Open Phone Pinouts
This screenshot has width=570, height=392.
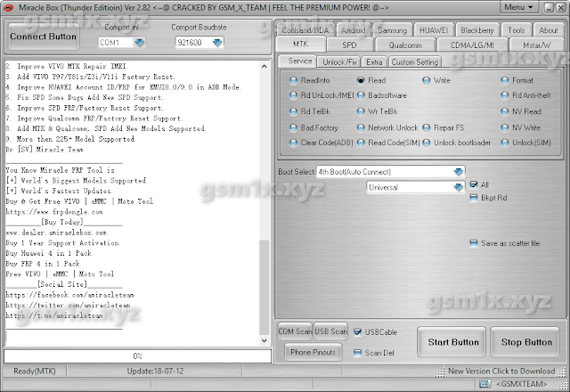(x=313, y=352)
